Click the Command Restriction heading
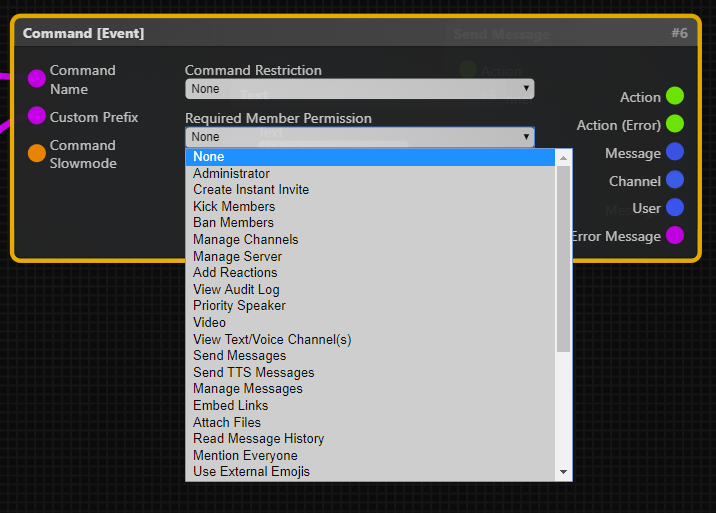This screenshot has width=716, height=513. click(253, 70)
